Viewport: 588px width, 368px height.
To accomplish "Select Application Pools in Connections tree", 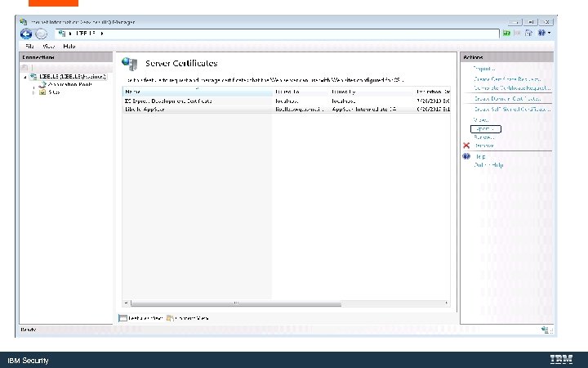I will pyautogui.click(x=69, y=84).
